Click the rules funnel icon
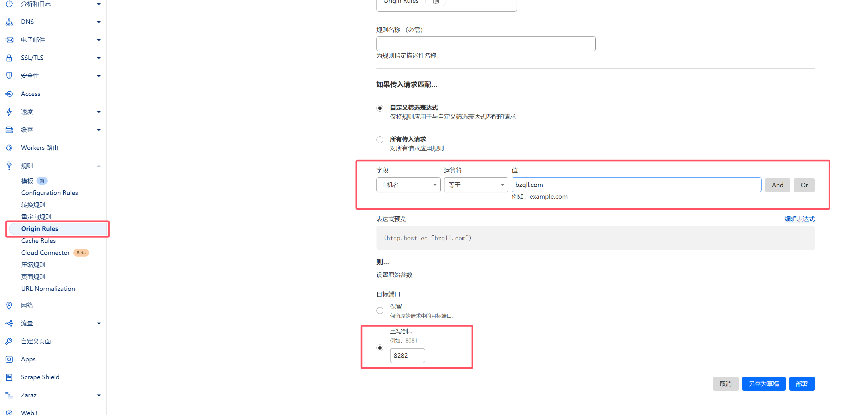 click(9, 165)
